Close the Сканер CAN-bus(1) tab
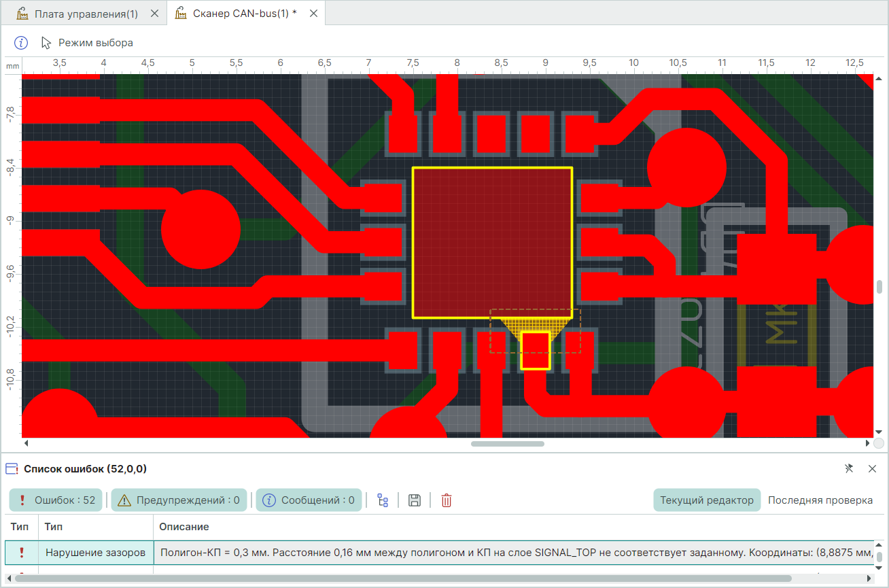889x588 pixels. 313,13
